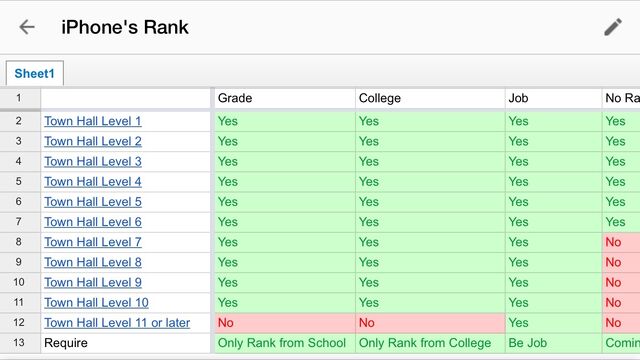Select the College column header cell

point(430,98)
